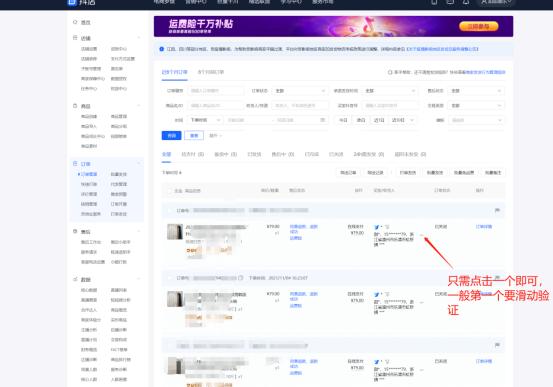Click the 重置 reset button
This screenshot has height=387, width=553.
point(194,135)
